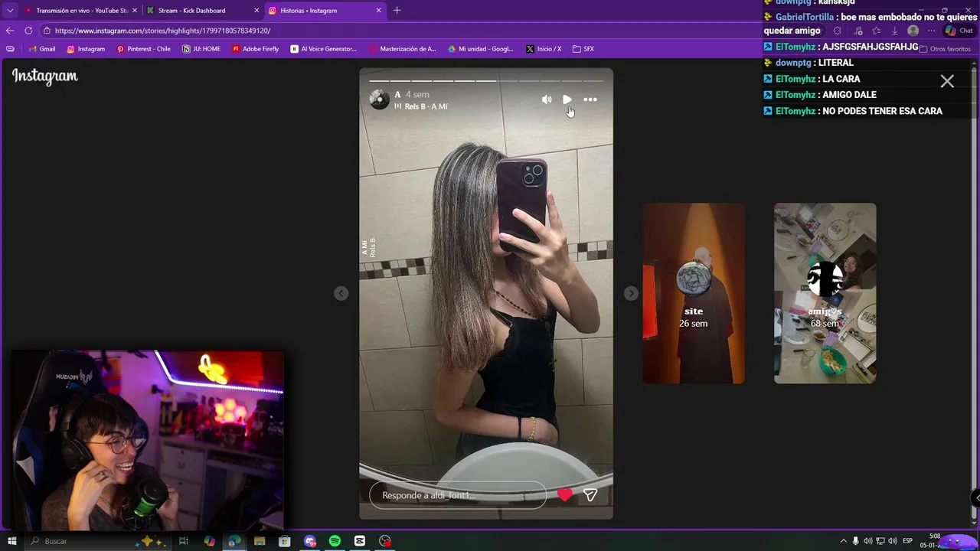Image resolution: width=980 pixels, height=551 pixels.
Task: Open Spotify from the taskbar
Action: coord(335,541)
